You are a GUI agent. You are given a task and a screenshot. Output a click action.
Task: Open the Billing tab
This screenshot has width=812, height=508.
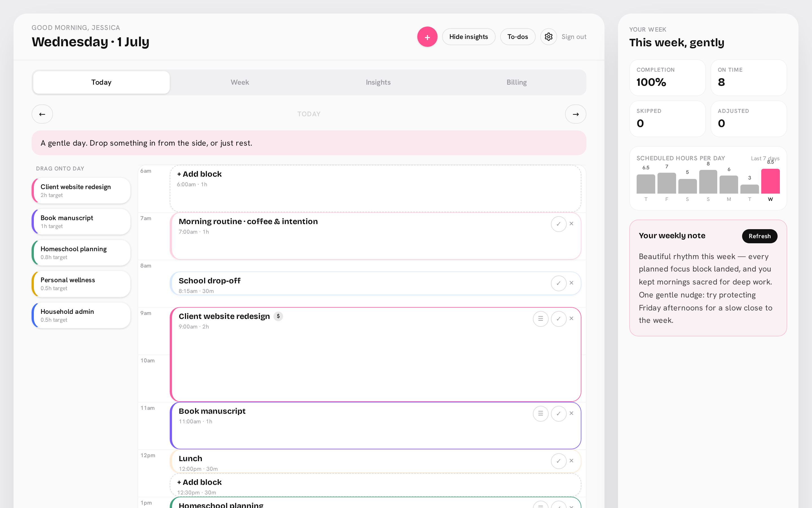pyautogui.click(x=517, y=82)
